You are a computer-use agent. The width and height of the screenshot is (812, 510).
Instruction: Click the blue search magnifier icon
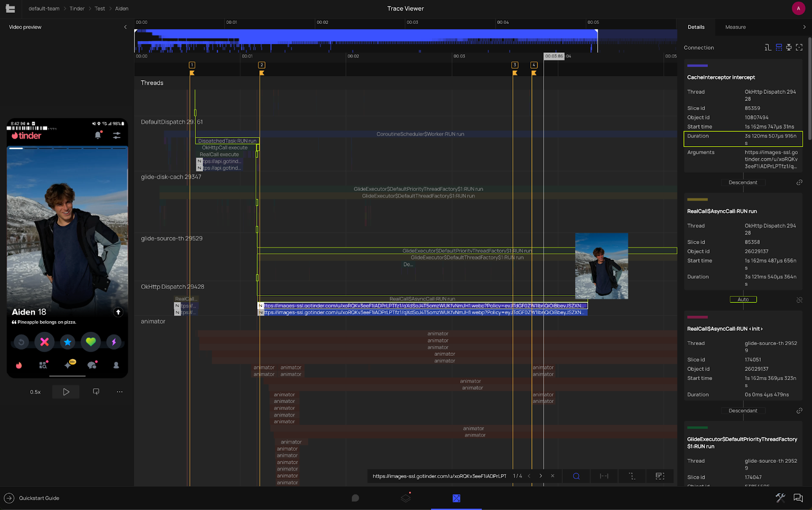[x=577, y=476]
